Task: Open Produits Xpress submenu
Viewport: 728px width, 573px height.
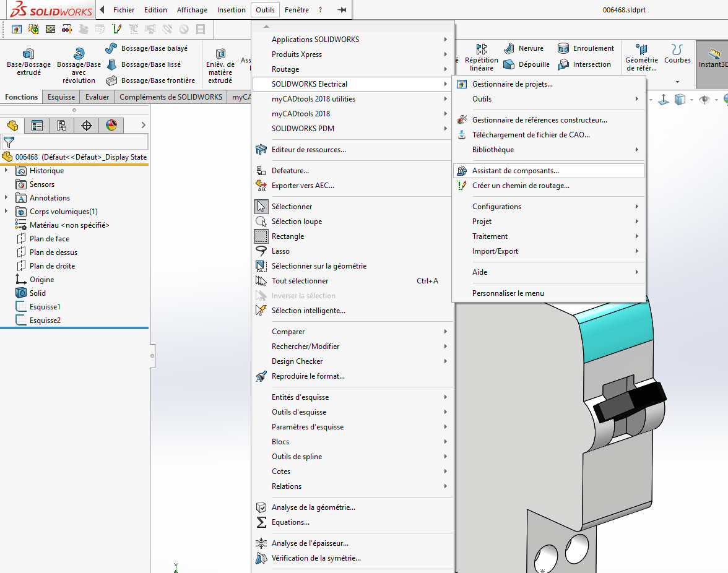Action: (x=353, y=54)
